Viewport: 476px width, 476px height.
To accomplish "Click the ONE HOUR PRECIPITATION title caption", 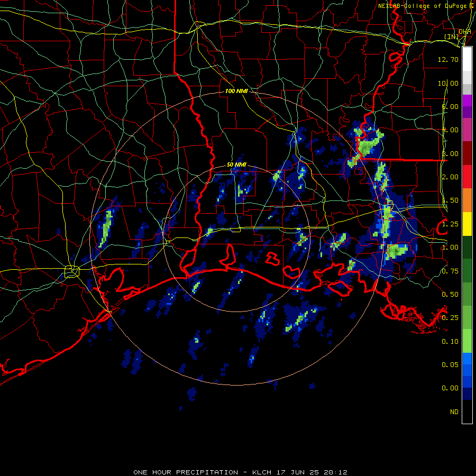I will tap(240, 472).
